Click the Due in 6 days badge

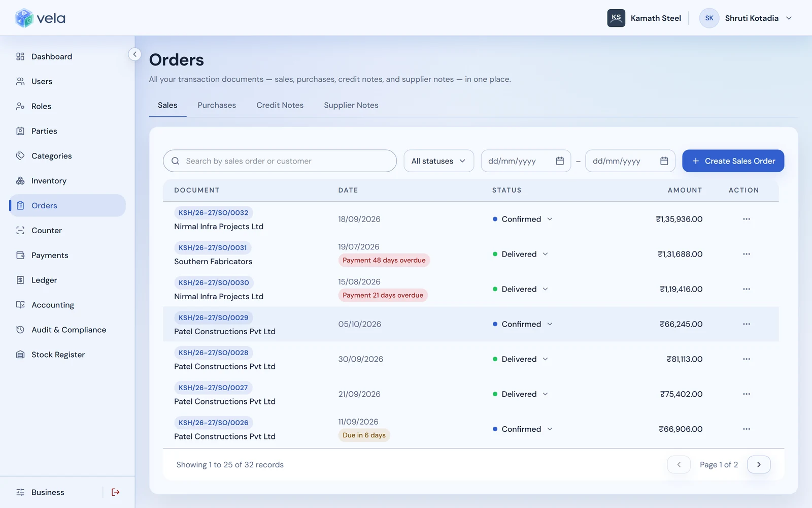[x=364, y=435]
